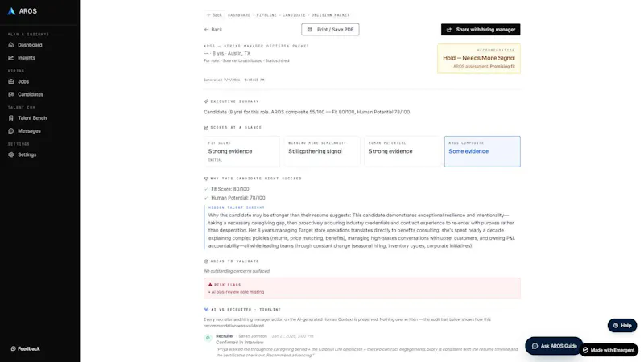
Task: Click the Recruiter timeline entry marker
Action: tap(208, 338)
